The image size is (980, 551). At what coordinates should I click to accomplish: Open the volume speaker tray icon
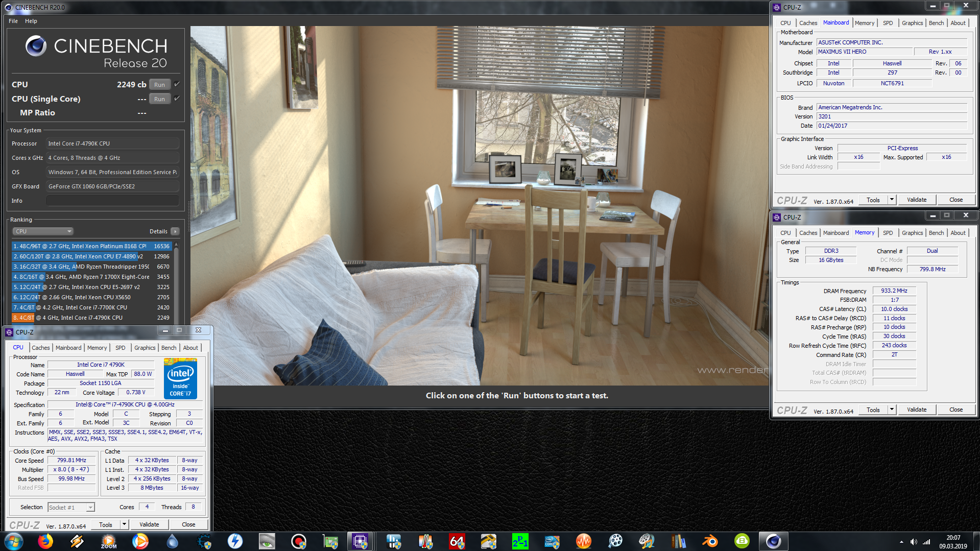click(x=914, y=542)
